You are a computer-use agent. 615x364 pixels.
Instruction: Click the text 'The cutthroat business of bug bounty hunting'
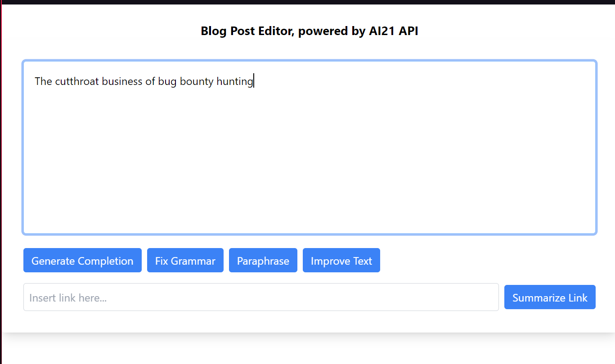pyautogui.click(x=144, y=81)
